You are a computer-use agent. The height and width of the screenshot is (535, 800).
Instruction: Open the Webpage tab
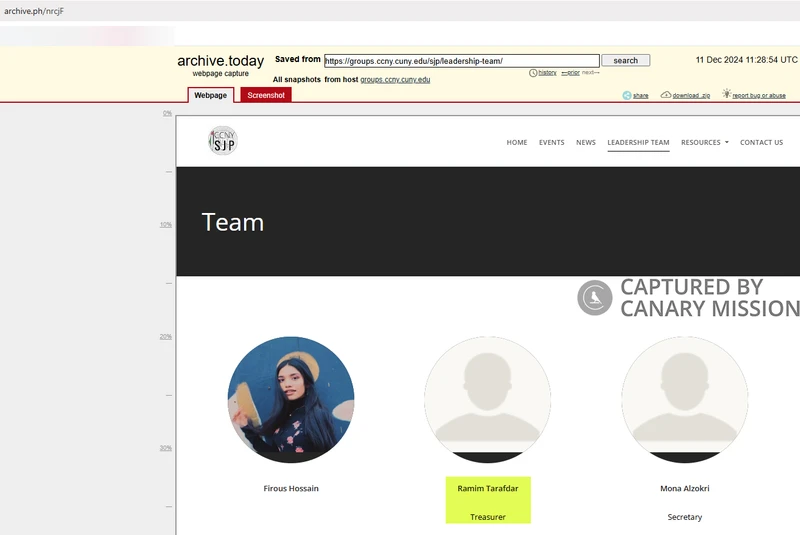(211, 95)
